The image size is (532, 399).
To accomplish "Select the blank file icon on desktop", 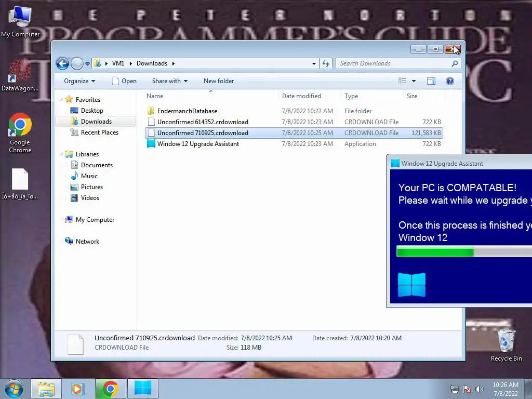I will [x=20, y=183].
